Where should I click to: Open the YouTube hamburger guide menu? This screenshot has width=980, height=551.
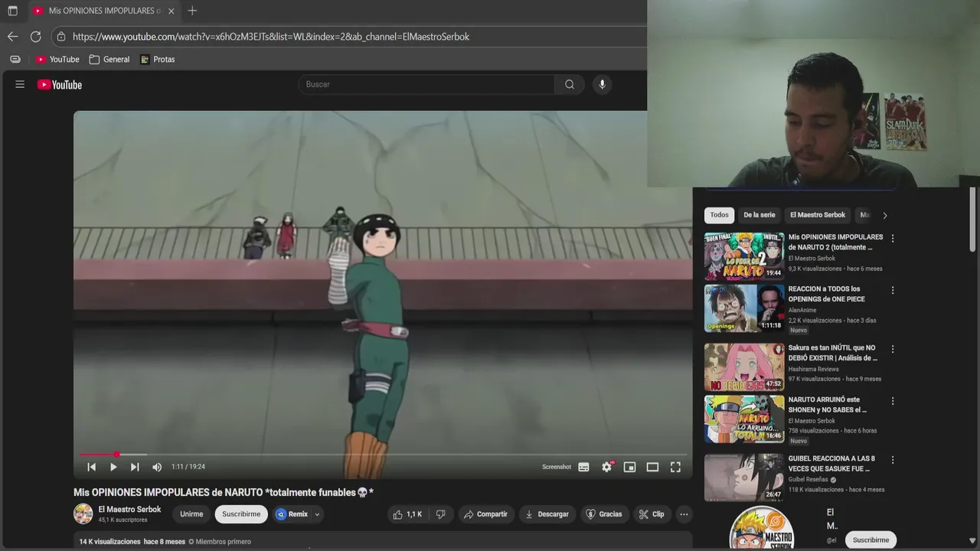20,84
